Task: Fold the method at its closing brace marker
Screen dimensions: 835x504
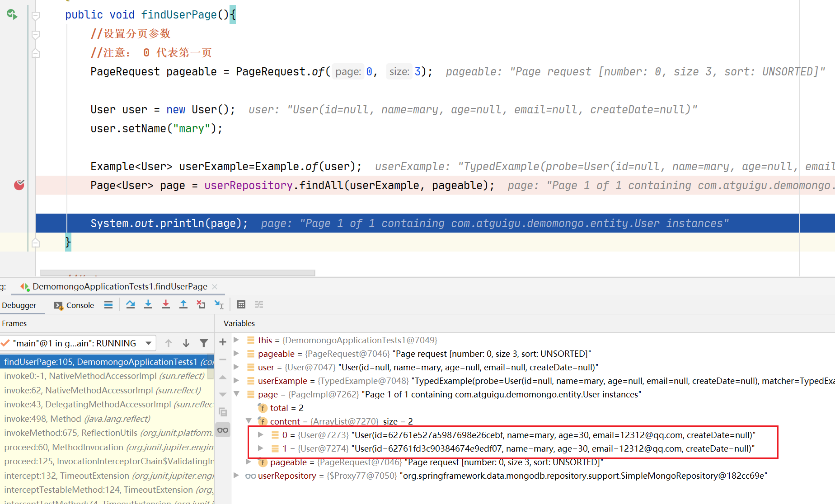Action: [36, 243]
